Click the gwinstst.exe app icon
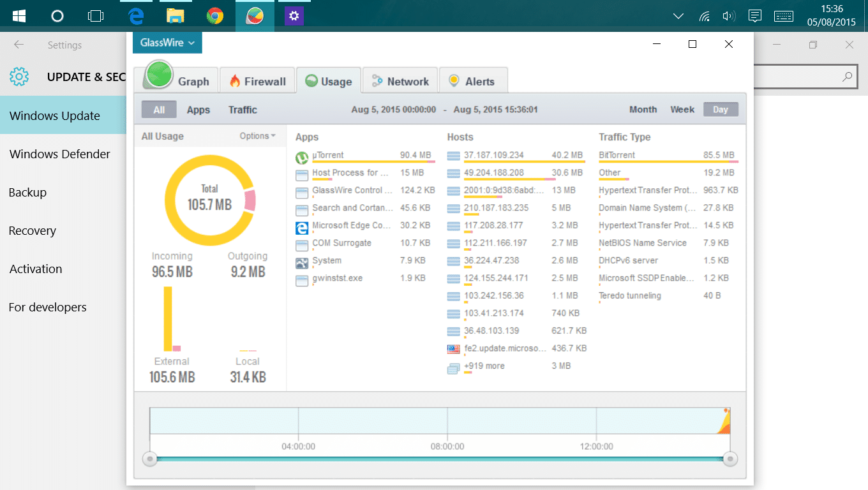 point(302,281)
